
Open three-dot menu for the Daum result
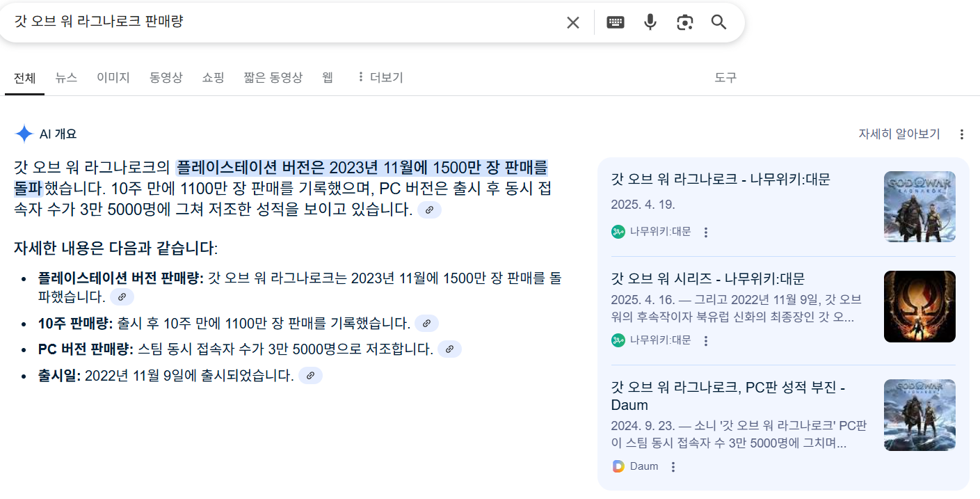pyautogui.click(x=673, y=467)
